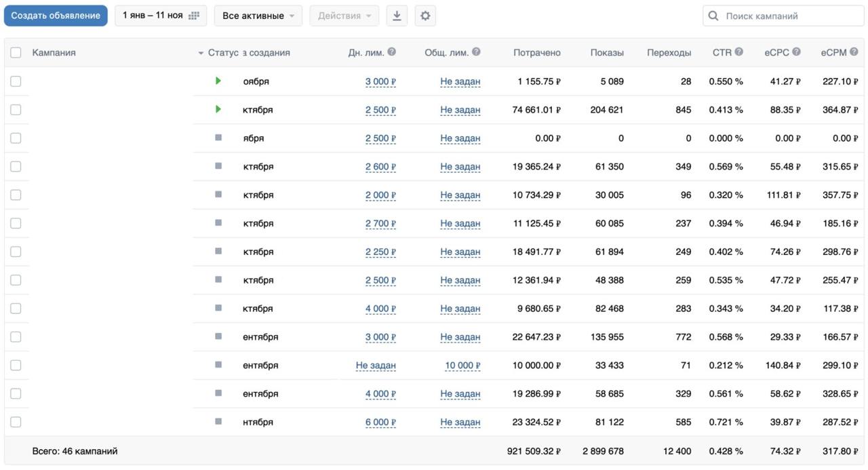Click the calendar grid icon in date range

pos(194,16)
